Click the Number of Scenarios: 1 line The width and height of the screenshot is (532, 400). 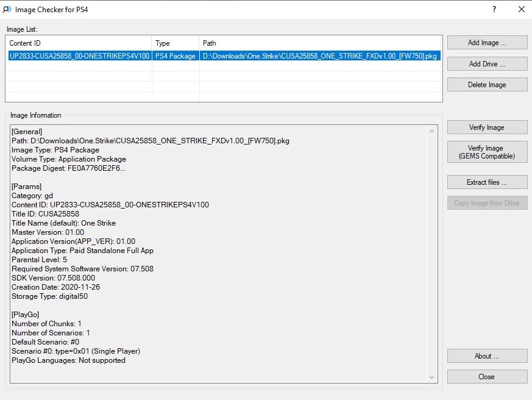coord(51,333)
